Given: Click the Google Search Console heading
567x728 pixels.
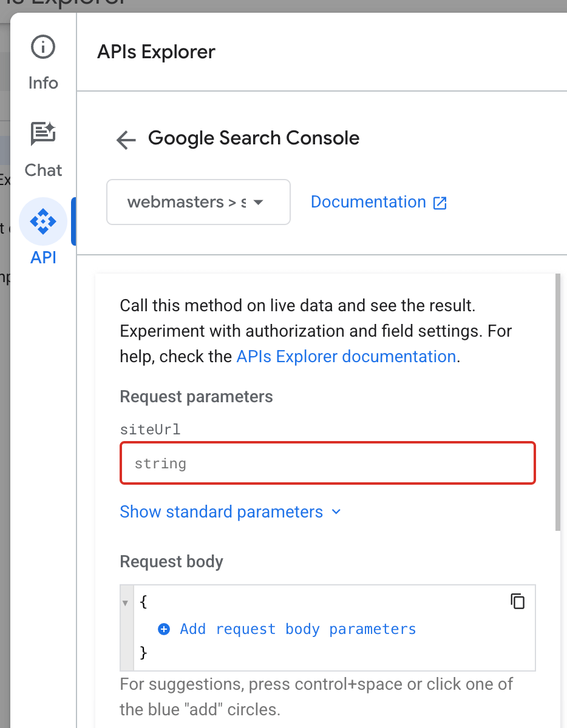Looking at the screenshot, I should (253, 138).
